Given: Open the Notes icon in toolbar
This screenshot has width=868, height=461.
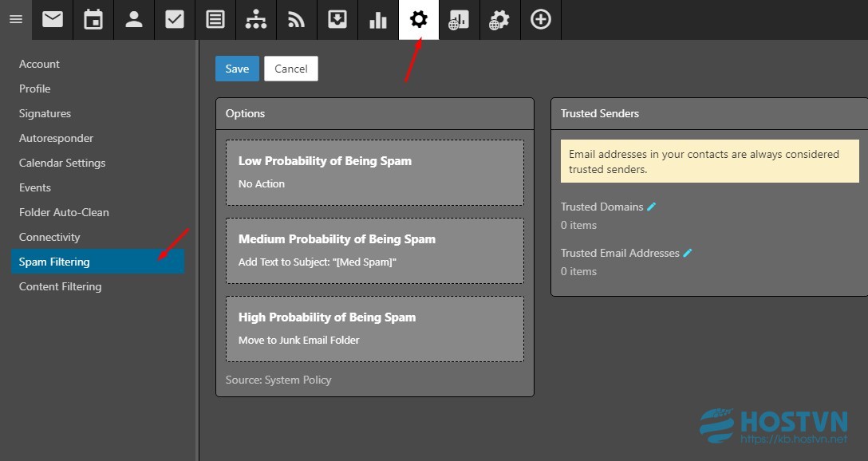Looking at the screenshot, I should (215, 19).
